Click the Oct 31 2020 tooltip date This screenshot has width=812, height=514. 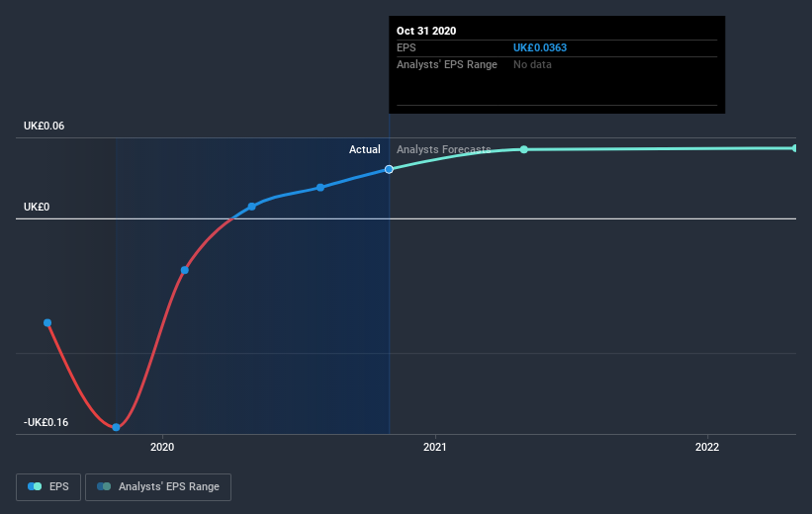click(x=426, y=31)
